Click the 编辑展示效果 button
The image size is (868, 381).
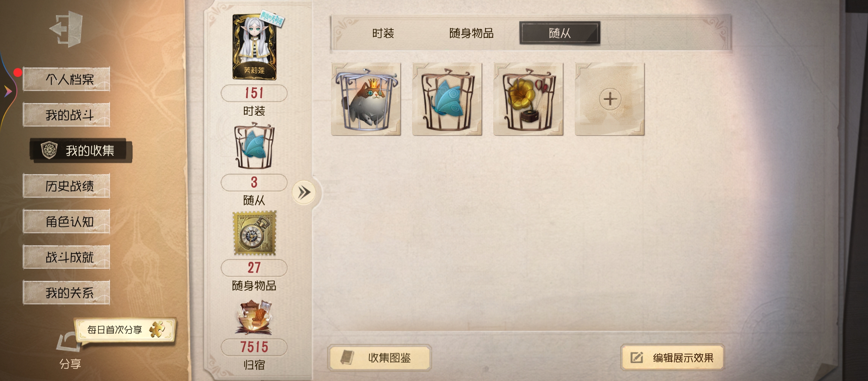click(x=673, y=358)
